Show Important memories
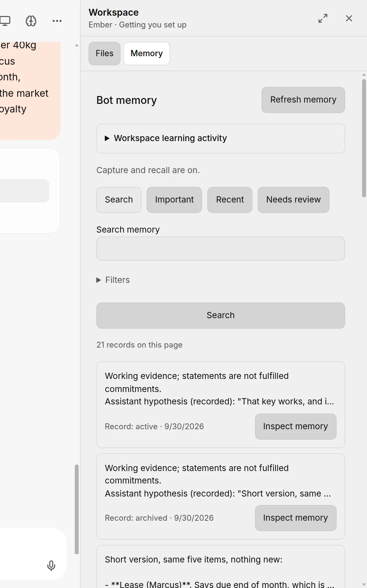 tap(174, 200)
